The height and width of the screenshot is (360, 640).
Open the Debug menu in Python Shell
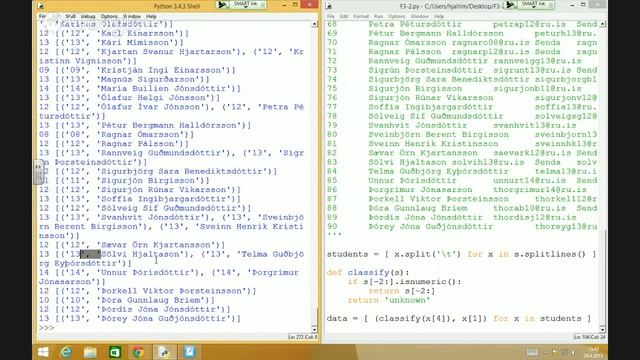point(88,16)
